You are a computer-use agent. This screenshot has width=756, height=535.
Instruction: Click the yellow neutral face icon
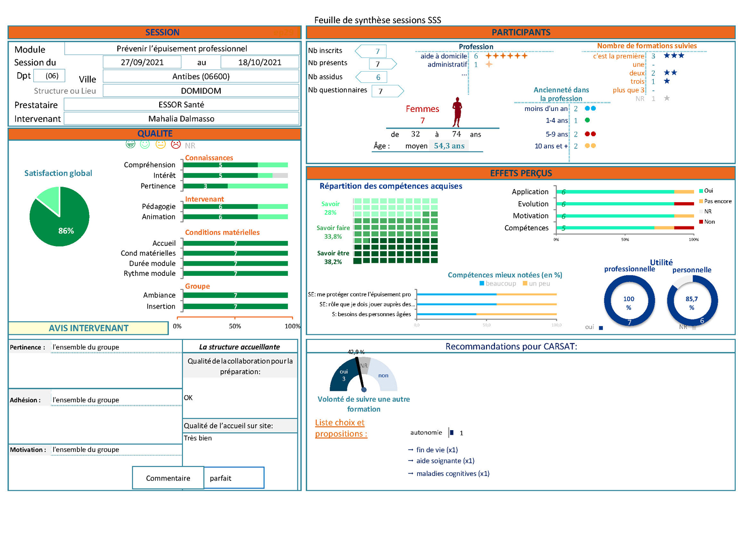[161, 144]
